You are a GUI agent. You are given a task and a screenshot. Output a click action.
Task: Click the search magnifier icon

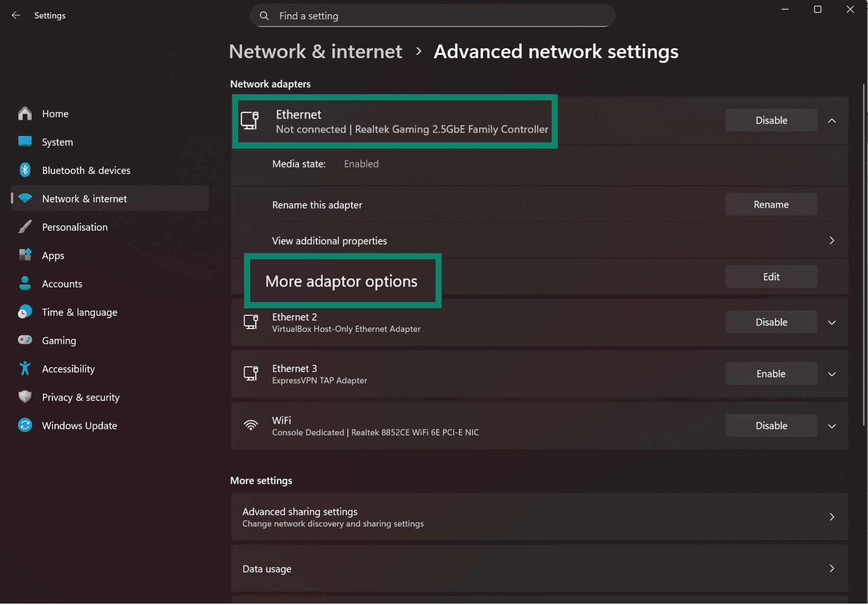tap(264, 16)
